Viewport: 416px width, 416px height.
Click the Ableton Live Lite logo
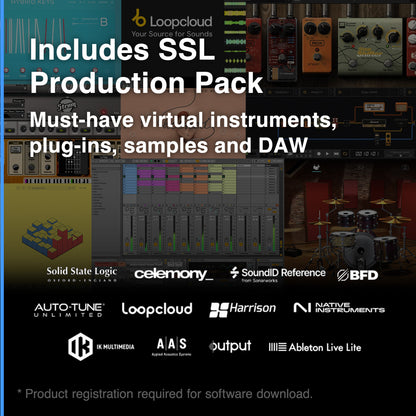(x=315, y=347)
